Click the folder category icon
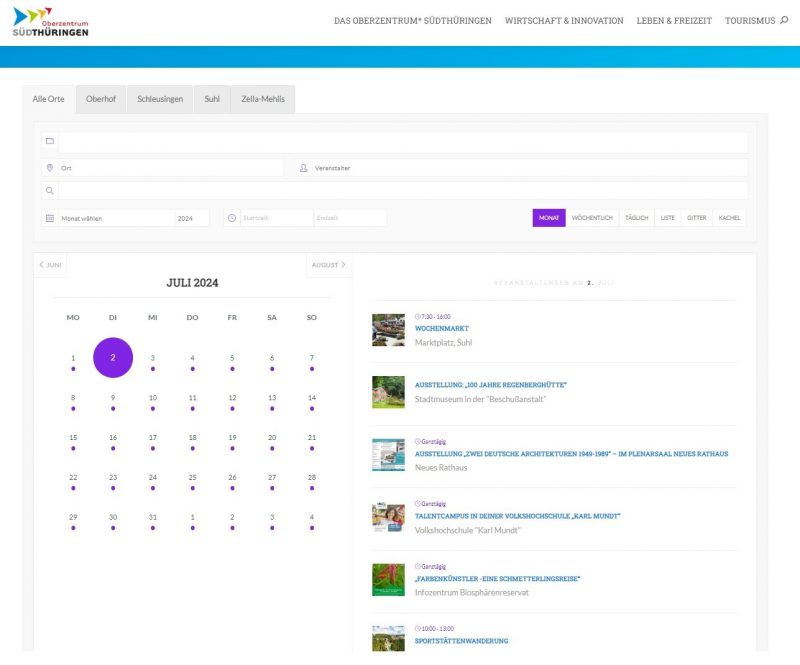Screen dimensions: 800x665 49,142
